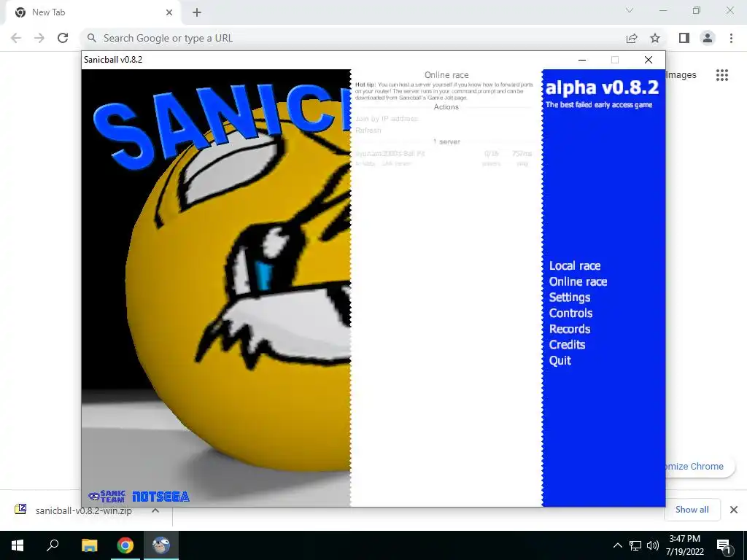Open the Google apps grid

(x=722, y=75)
